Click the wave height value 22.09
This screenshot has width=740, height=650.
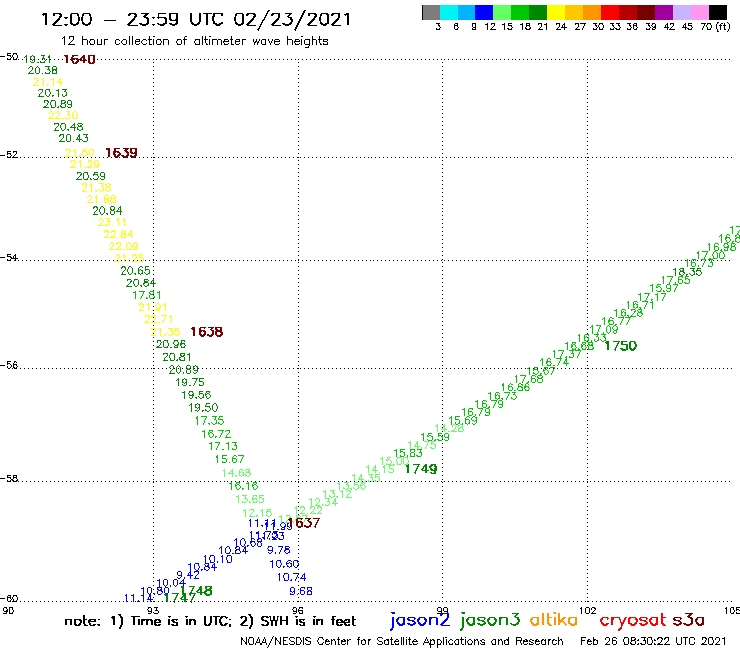[124, 246]
